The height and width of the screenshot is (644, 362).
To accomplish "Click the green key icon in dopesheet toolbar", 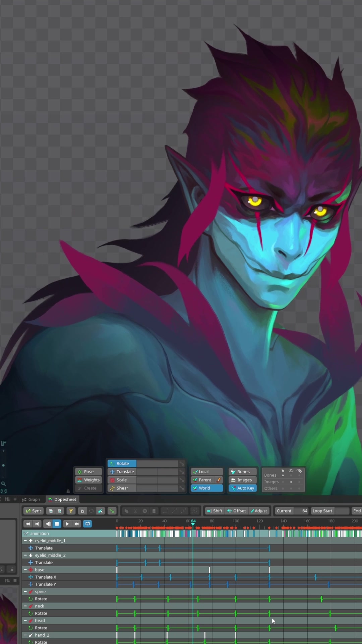I will tap(112, 511).
